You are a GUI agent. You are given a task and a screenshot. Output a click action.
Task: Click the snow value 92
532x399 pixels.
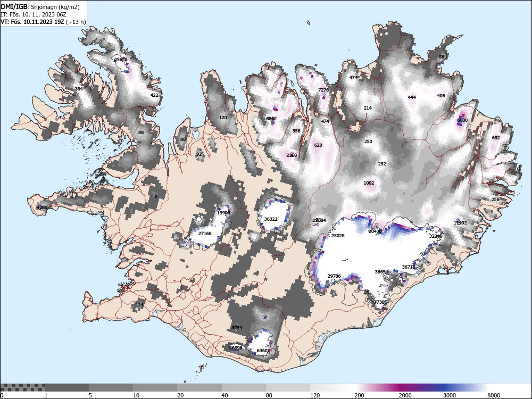click(199, 154)
